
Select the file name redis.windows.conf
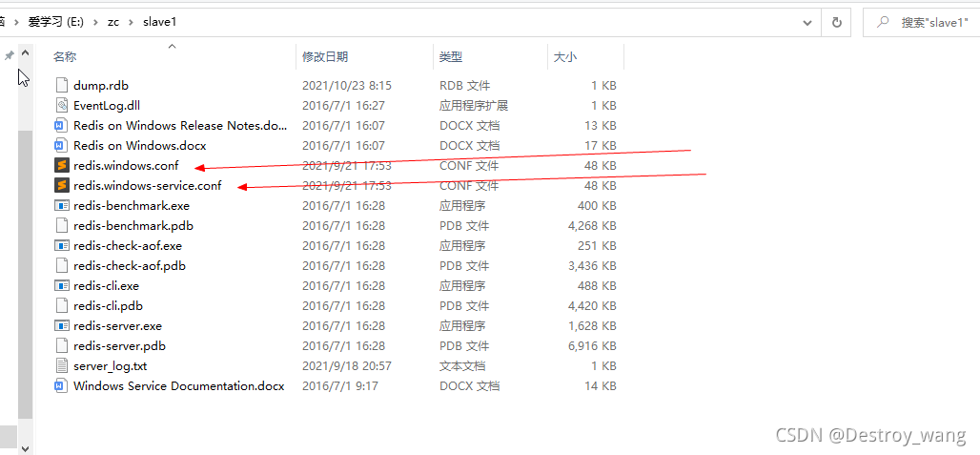(126, 166)
